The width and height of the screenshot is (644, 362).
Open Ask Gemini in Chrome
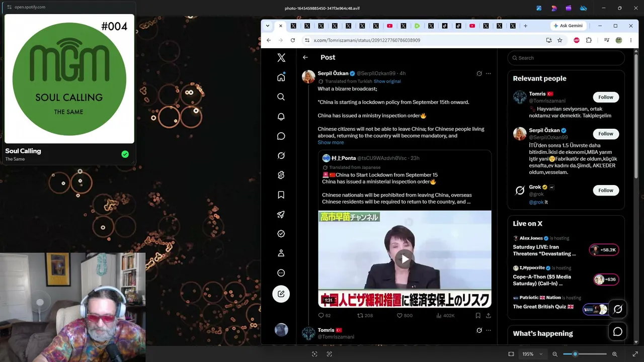coord(568,26)
